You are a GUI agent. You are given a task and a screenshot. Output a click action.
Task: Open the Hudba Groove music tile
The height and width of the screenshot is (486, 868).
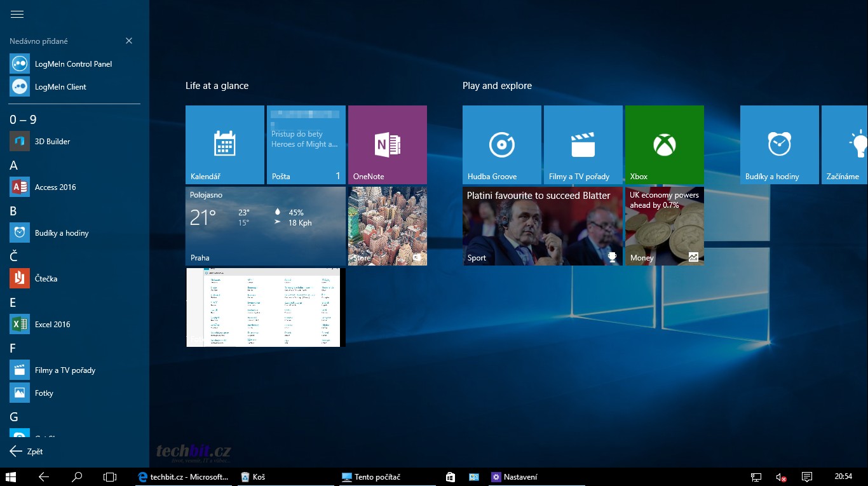(501, 145)
